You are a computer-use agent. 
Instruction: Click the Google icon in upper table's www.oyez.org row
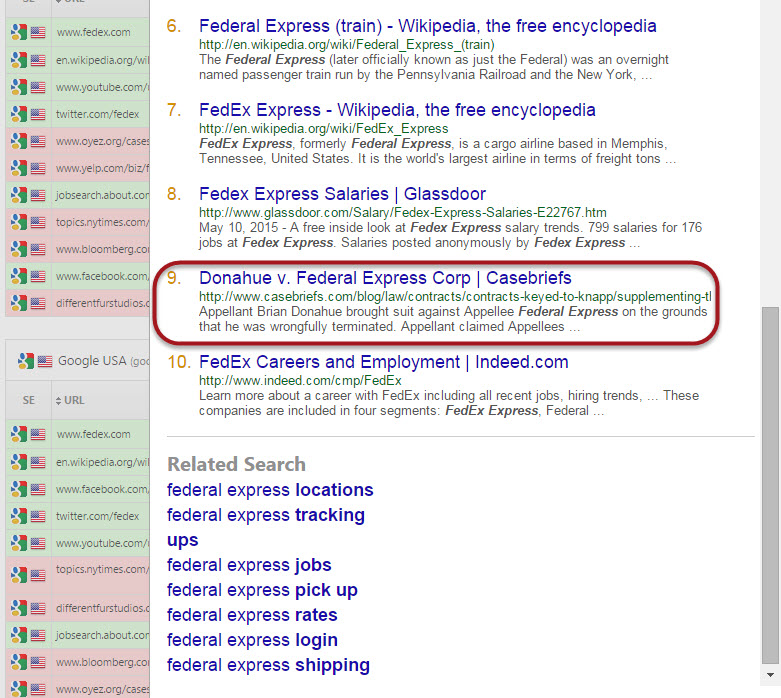coord(19,141)
